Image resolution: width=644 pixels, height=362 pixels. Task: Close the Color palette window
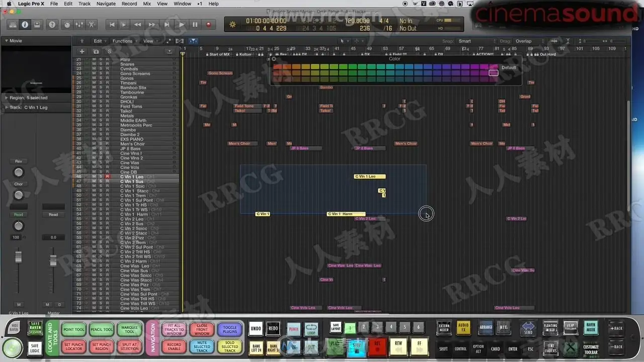[x=274, y=59]
